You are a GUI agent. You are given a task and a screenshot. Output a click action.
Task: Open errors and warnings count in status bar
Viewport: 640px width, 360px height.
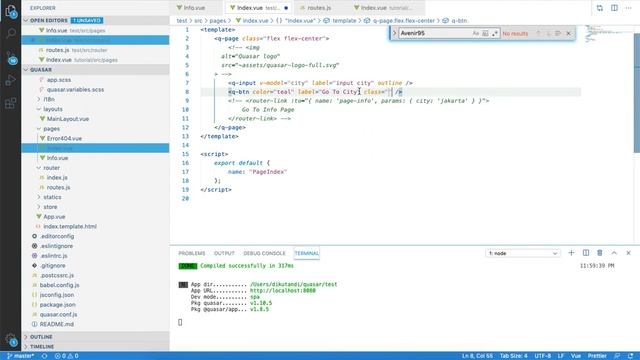pos(67,356)
